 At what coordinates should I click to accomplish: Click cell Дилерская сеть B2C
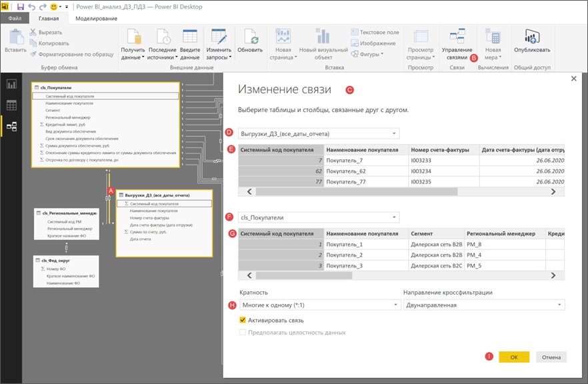[x=436, y=265]
